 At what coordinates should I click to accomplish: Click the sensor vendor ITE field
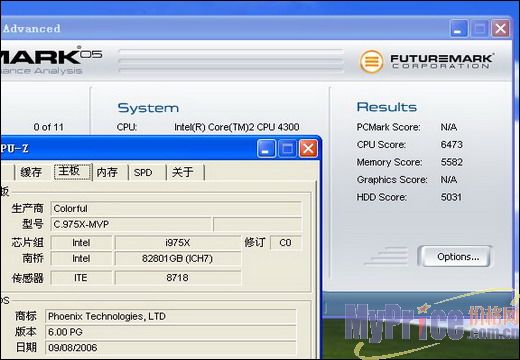tap(81, 277)
